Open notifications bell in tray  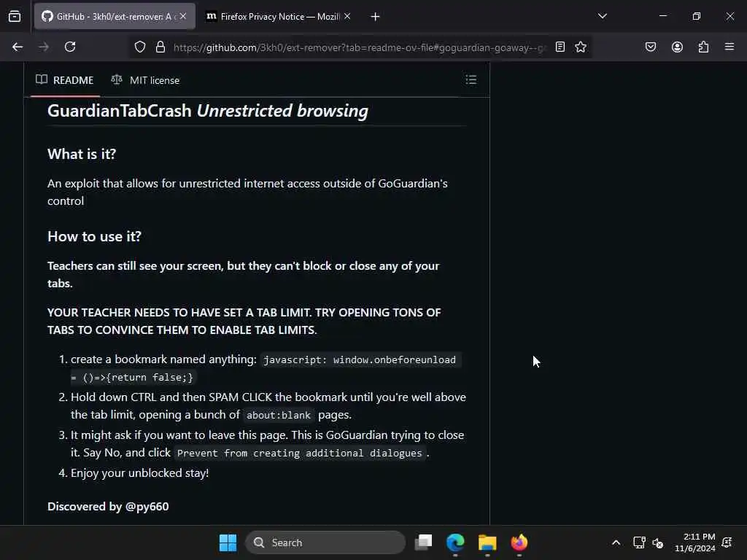(727, 542)
